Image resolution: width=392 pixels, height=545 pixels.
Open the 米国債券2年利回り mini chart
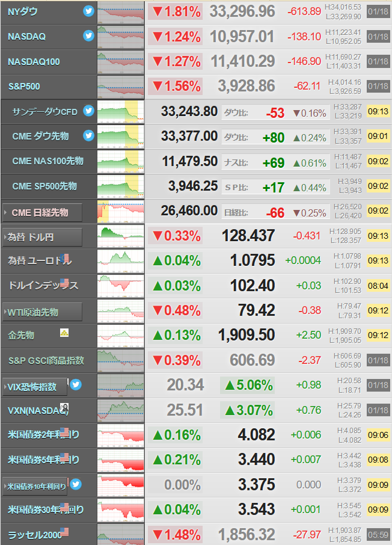[121, 436]
